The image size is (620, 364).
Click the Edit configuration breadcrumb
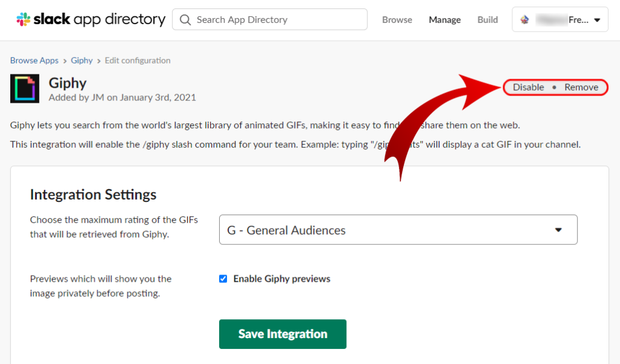(137, 60)
